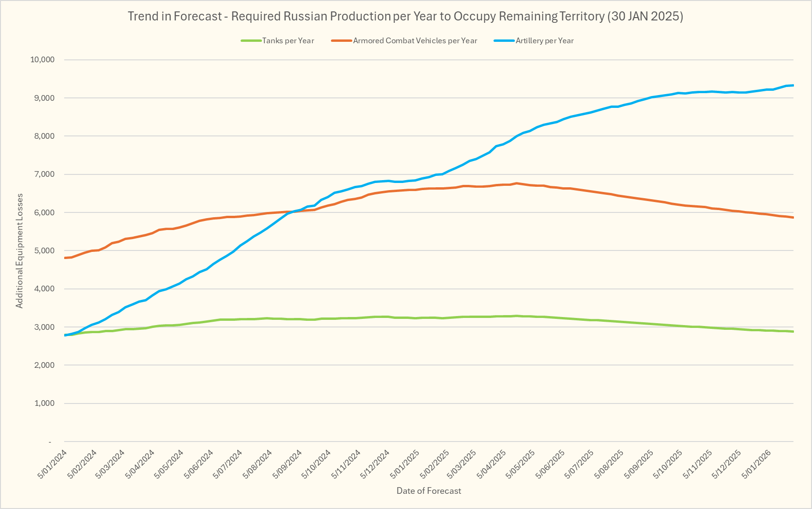
Task: Click the green Tanks per Year legend marker
Action: pyautogui.click(x=251, y=41)
